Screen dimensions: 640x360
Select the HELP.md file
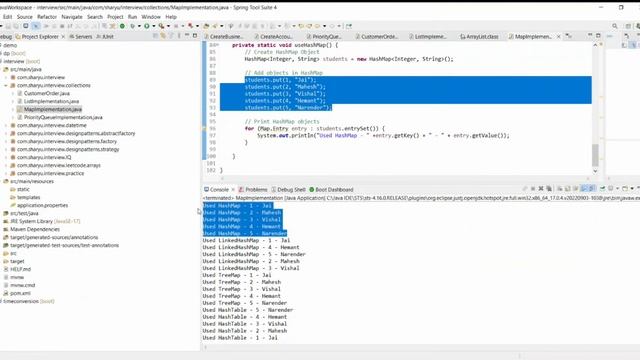click(20, 269)
